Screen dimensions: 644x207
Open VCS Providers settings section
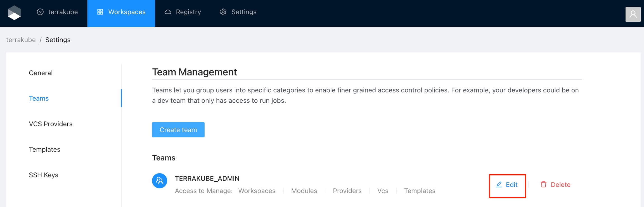(x=51, y=124)
